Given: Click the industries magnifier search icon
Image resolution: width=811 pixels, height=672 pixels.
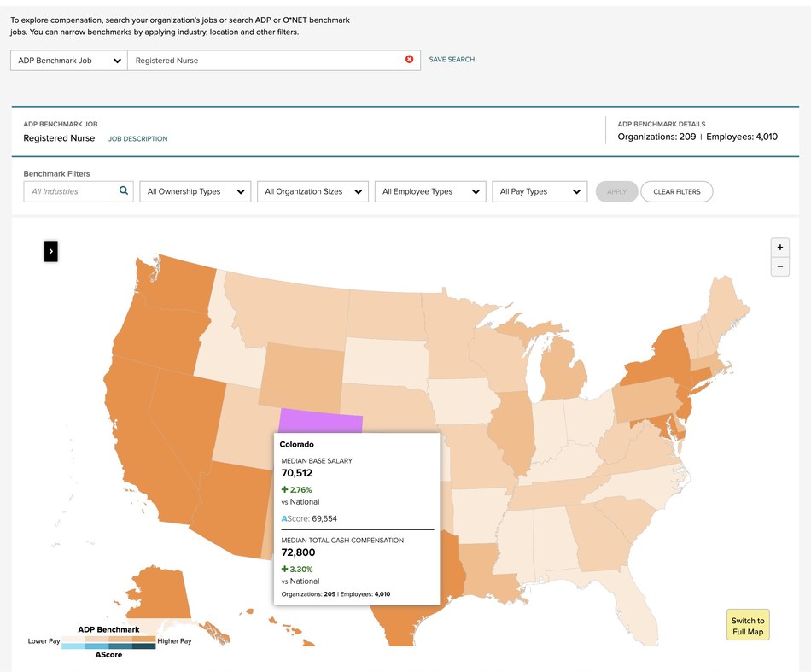Looking at the screenshot, I should 124,190.
